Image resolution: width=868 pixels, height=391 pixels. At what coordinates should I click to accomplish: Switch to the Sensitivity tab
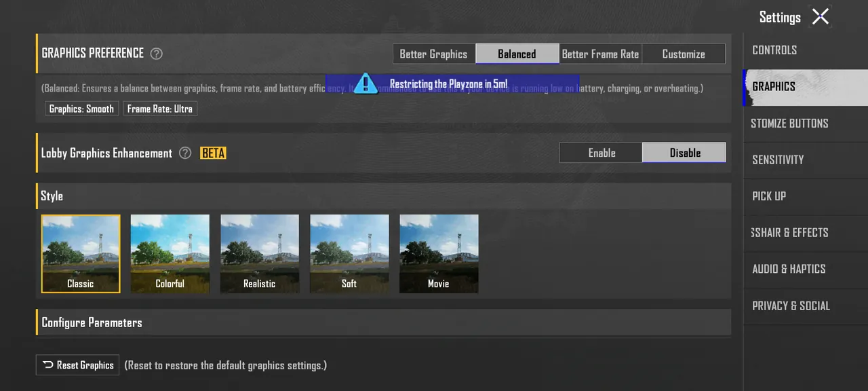[806, 160]
